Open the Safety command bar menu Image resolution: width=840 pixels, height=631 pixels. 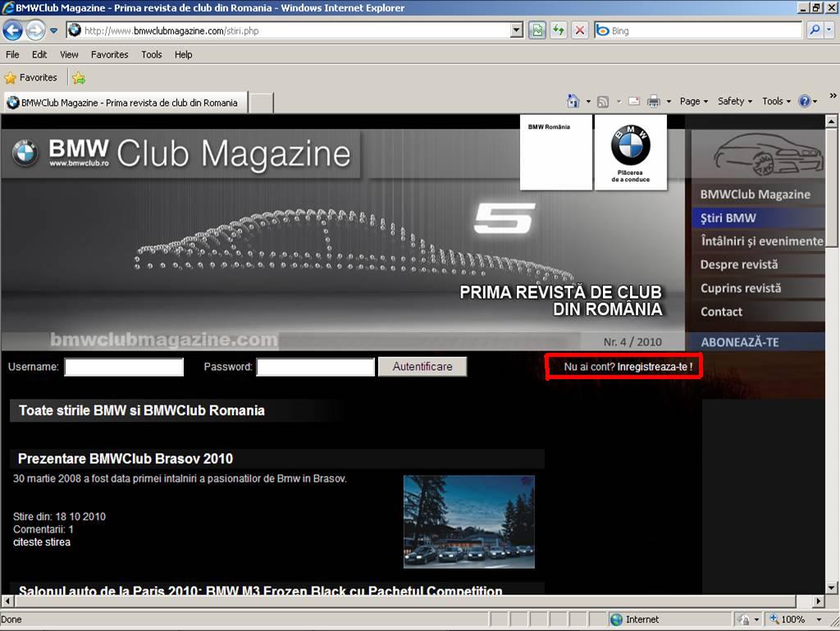pyautogui.click(x=735, y=101)
